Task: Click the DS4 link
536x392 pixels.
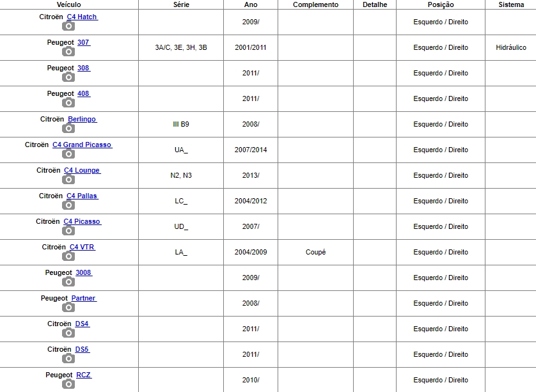Action: pos(83,324)
